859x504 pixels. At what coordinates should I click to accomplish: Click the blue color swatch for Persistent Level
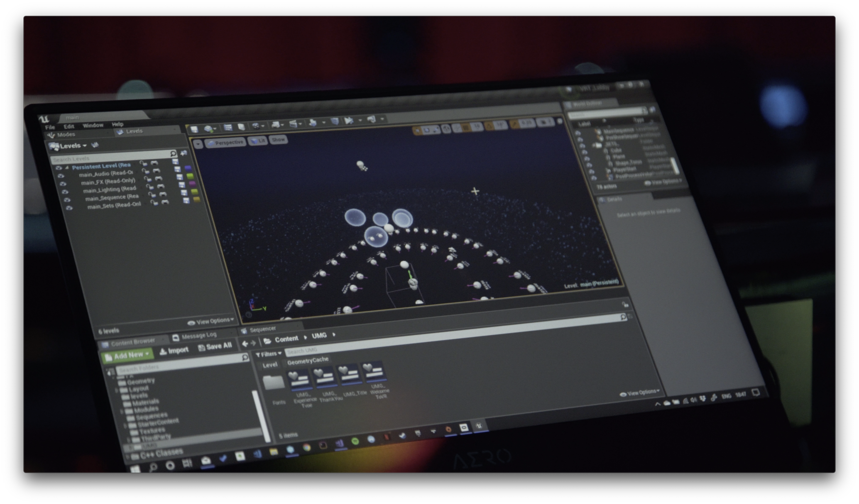coord(188,168)
